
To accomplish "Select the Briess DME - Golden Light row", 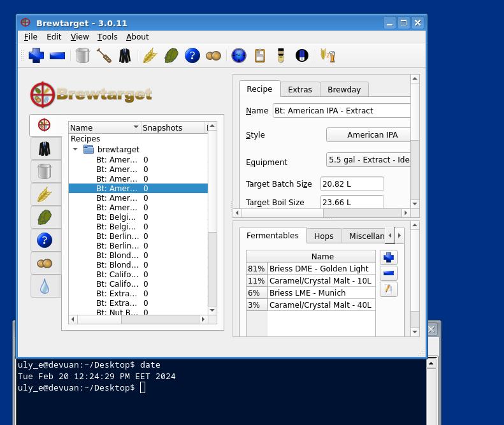I will 311,268.
